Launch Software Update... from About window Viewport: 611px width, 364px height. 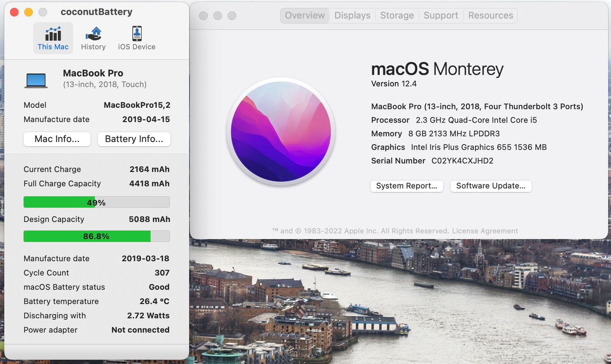point(490,186)
